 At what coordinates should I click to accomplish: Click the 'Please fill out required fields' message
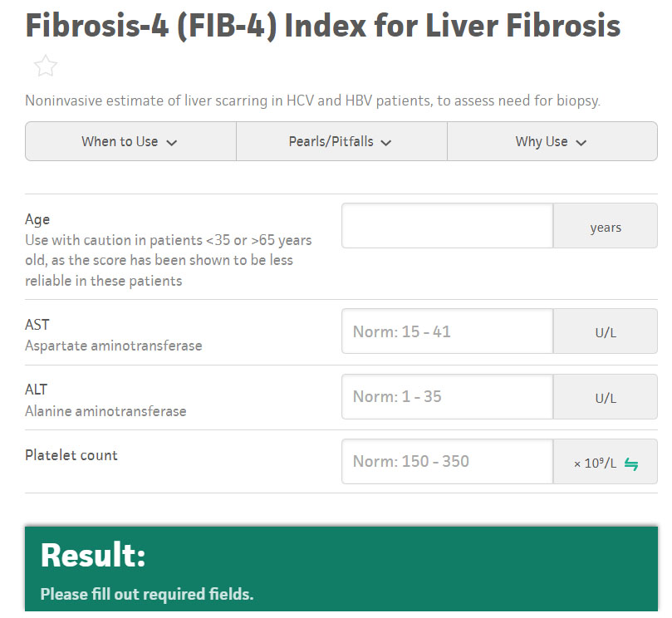(147, 595)
